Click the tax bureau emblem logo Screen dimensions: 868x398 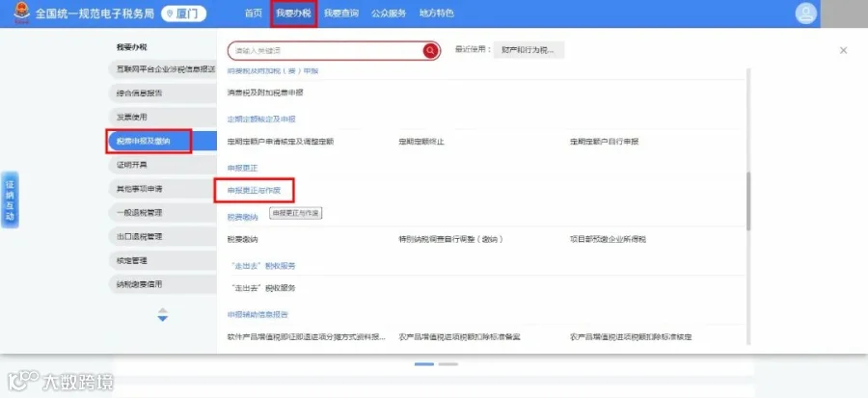click(x=21, y=13)
